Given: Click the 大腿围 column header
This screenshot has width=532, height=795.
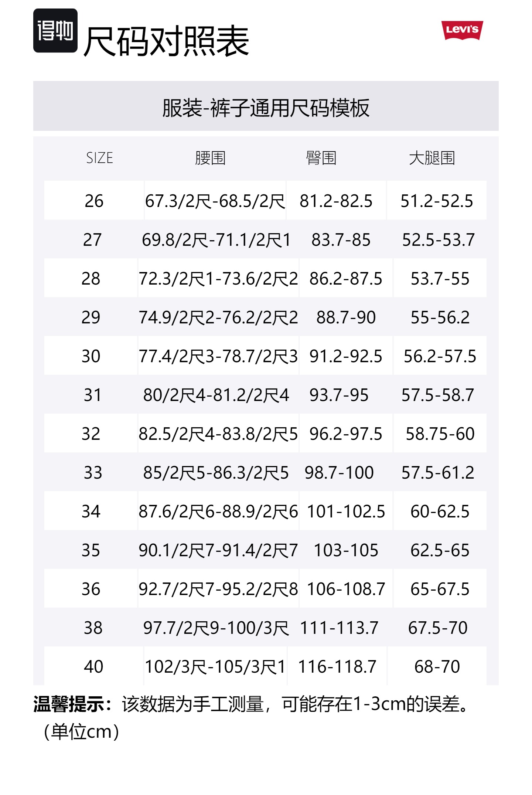Looking at the screenshot, I should coord(432,158).
